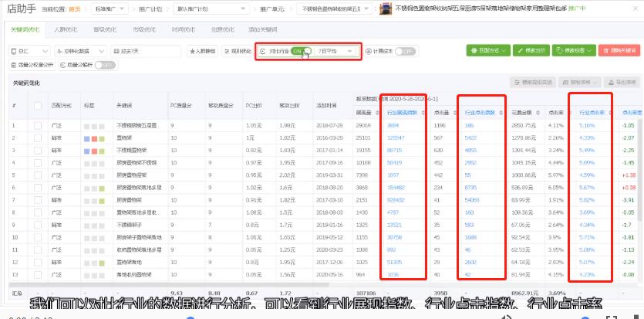This screenshot has width=644, height=319.
Task: Open the green 修改标签 dropdown button
Action: tap(574, 50)
